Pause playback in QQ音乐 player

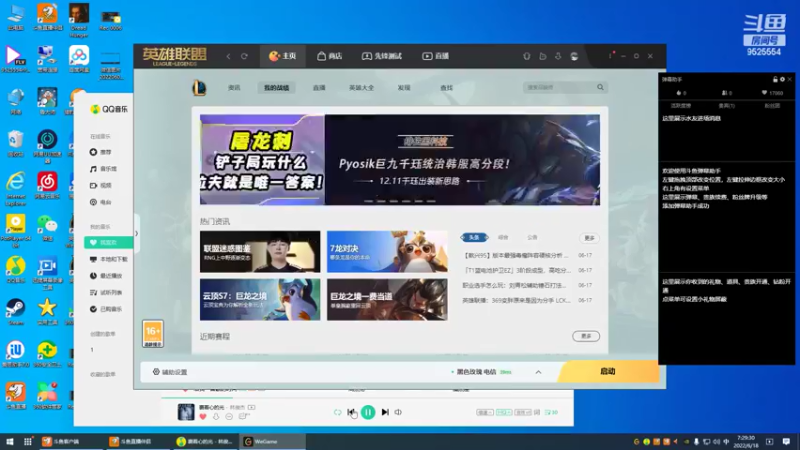[x=368, y=412]
